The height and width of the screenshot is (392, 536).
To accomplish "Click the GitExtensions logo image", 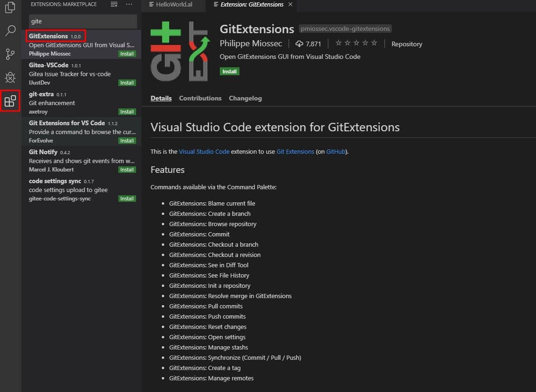I will click(180, 51).
